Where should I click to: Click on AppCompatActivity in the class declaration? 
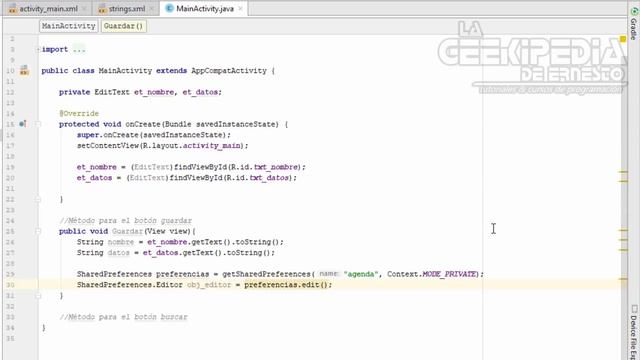tap(229, 71)
